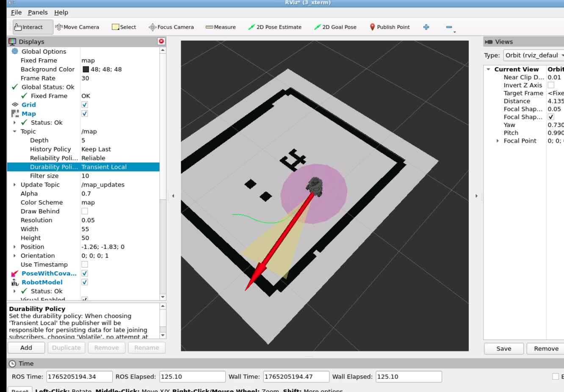564x392 pixels.
Task: Click the Add display button
Action: 26,348
